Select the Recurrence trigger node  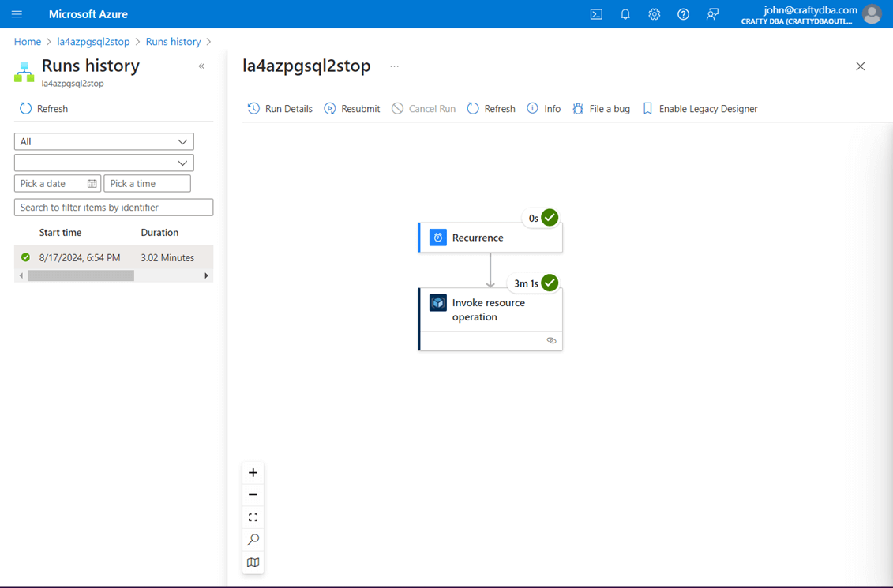click(x=490, y=238)
